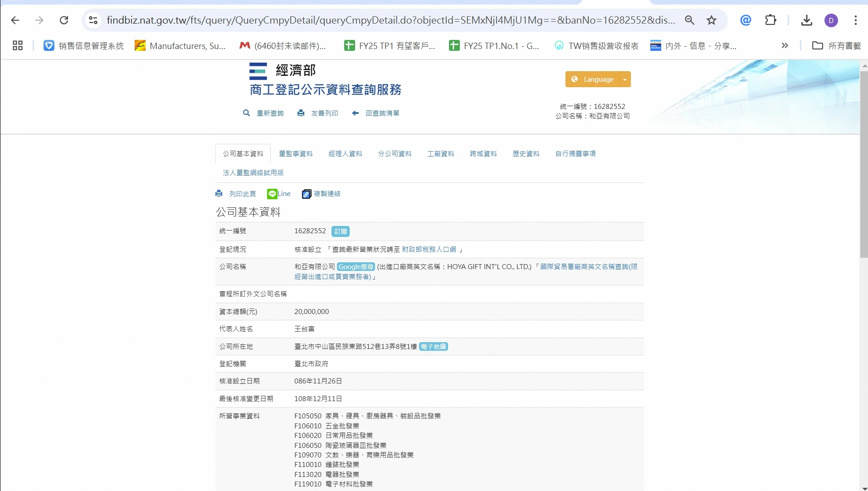Screen dimensions: 868x491
Task: Click the Line share icon
Action: (272, 194)
